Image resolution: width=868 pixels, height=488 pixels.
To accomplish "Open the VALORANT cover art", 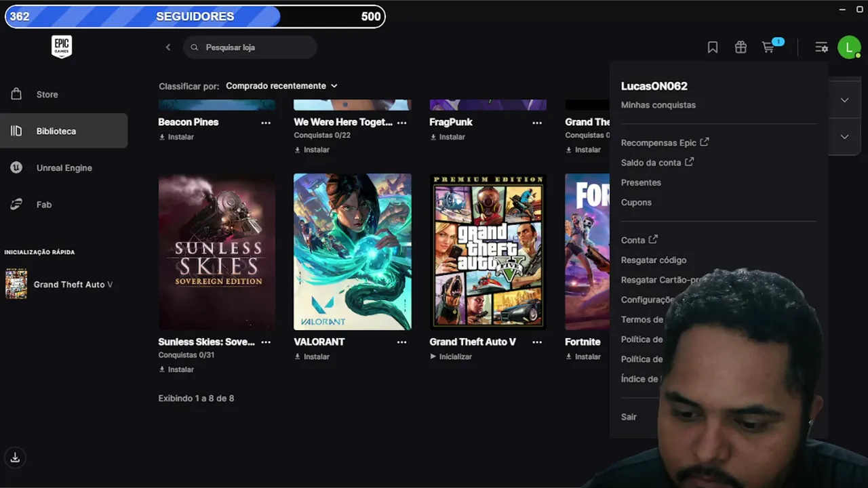I will 353,251.
